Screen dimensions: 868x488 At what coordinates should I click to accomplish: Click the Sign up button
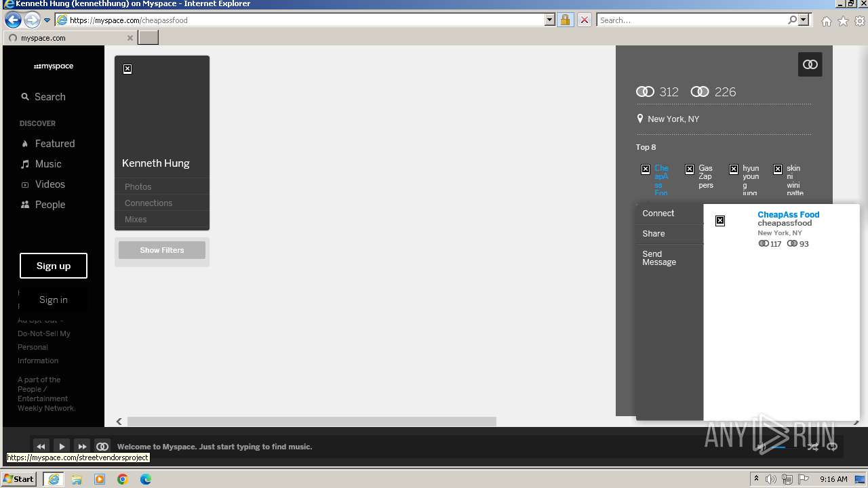pos(54,266)
